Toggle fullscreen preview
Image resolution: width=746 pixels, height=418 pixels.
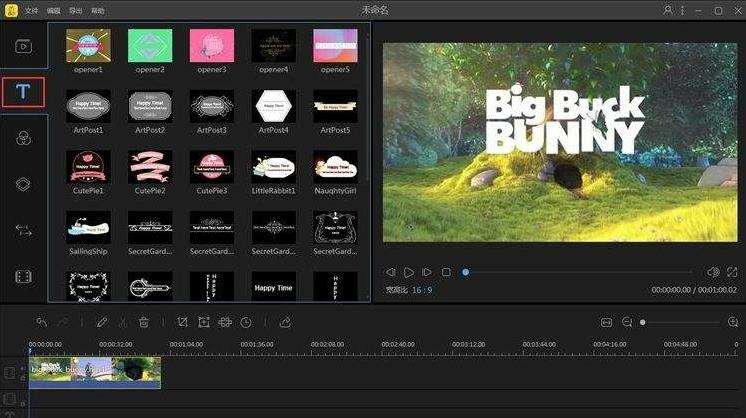732,272
